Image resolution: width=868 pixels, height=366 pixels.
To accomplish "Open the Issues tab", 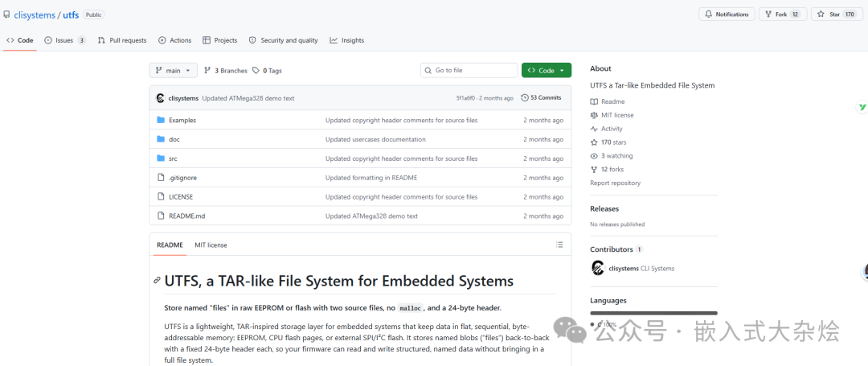I will click(x=65, y=40).
